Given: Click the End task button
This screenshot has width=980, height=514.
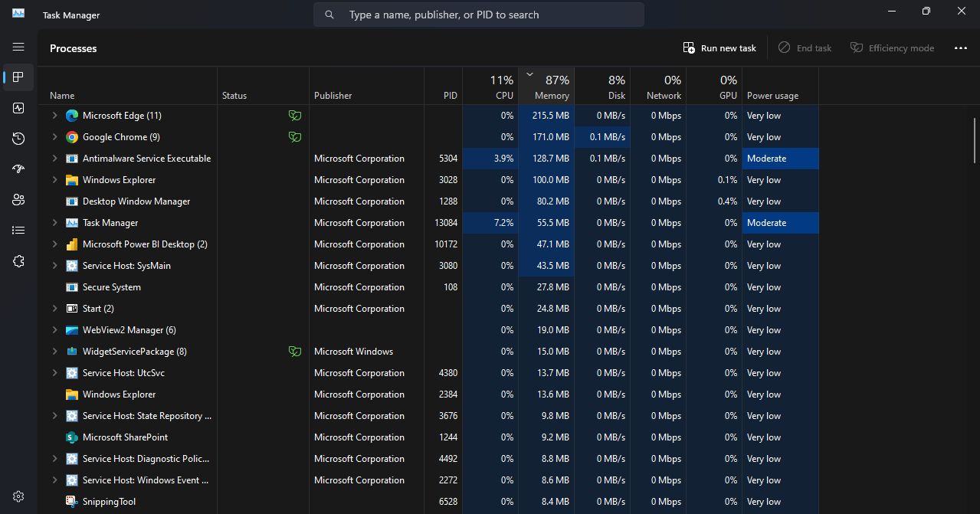Looking at the screenshot, I should [805, 47].
